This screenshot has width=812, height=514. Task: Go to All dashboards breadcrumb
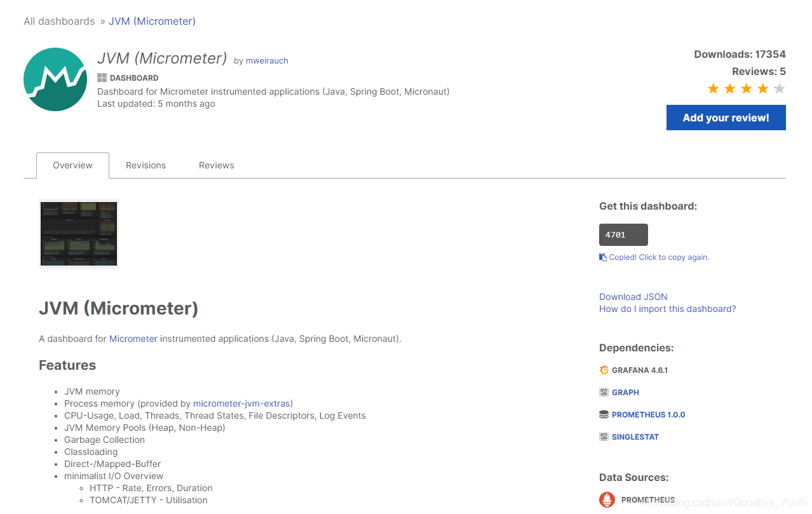pyautogui.click(x=59, y=21)
